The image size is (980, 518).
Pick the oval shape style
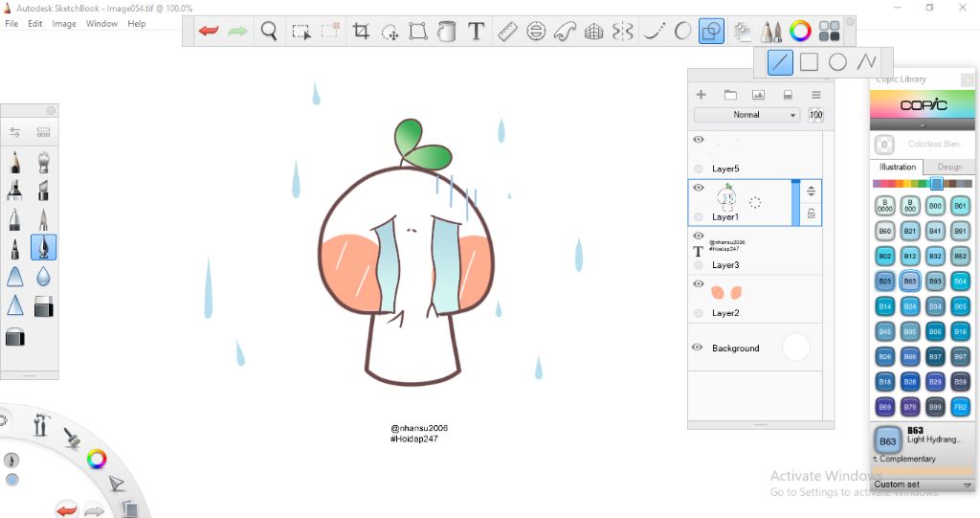point(837,62)
